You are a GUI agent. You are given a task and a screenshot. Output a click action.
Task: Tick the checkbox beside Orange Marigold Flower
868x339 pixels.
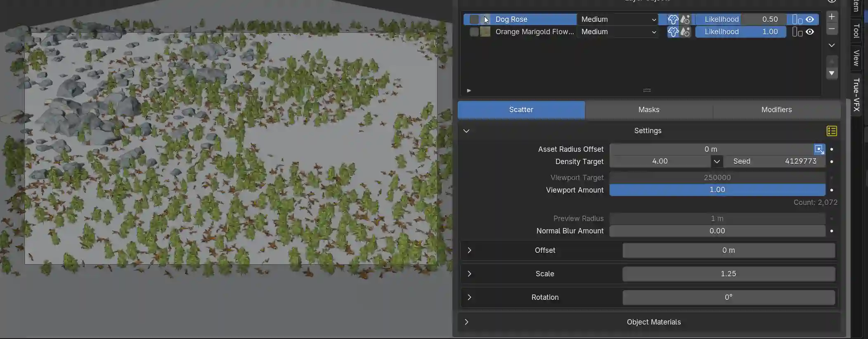474,32
